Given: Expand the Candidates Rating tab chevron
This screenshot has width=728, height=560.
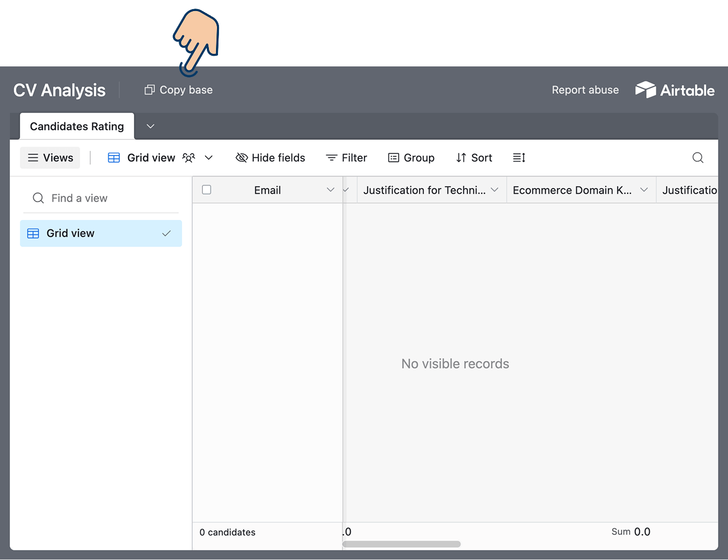Looking at the screenshot, I should tap(150, 126).
